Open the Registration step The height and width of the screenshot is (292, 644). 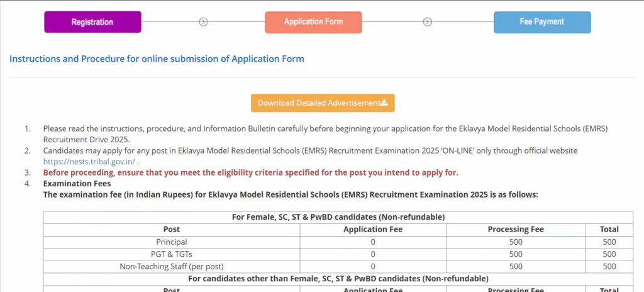[92, 22]
